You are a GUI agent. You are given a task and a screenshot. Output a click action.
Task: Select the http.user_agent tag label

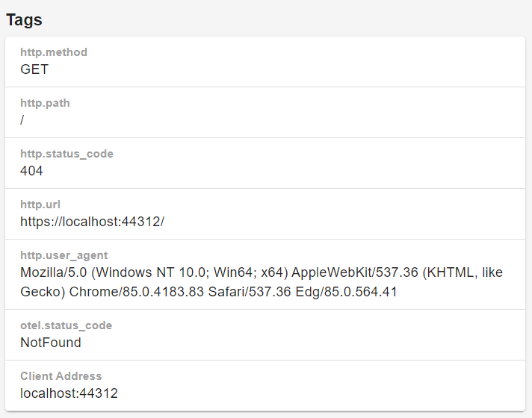(x=64, y=255)
